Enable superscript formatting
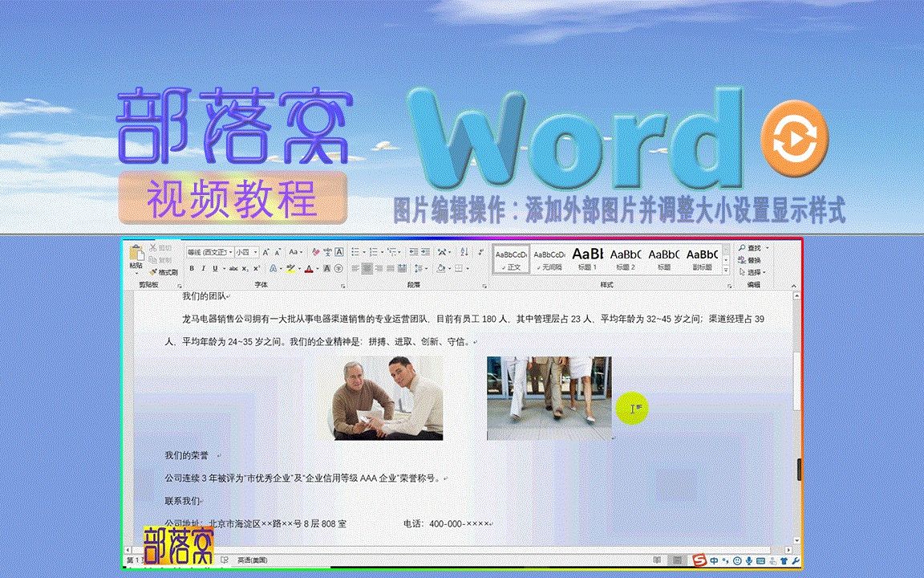Image resolution: width=924 pixels, height=578 pixels. pyautogui.click(x=257, y=269)
